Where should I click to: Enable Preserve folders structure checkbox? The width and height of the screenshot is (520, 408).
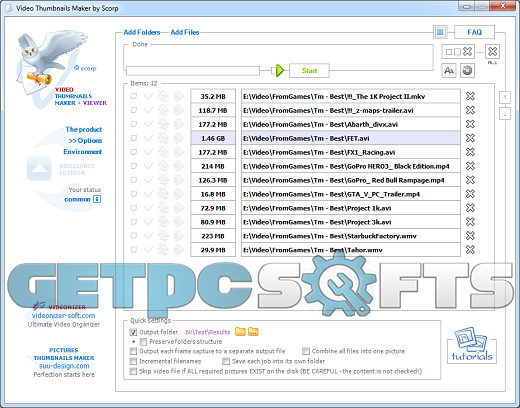coord(143,342)
